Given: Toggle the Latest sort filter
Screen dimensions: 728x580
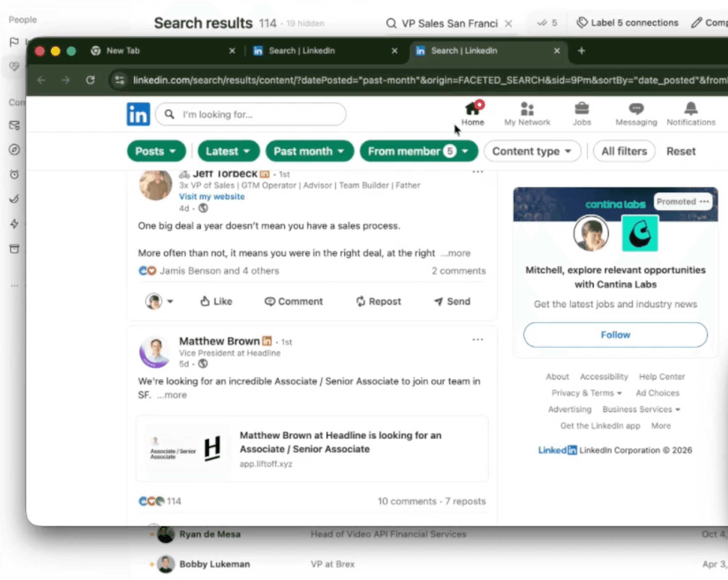Looking at the screenshot, I should (228, 151).
